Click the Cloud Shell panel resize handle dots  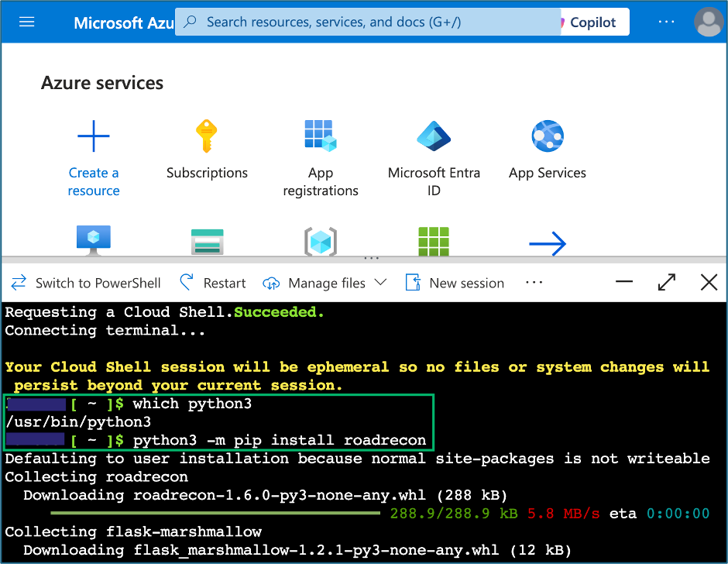coord(372,258)
